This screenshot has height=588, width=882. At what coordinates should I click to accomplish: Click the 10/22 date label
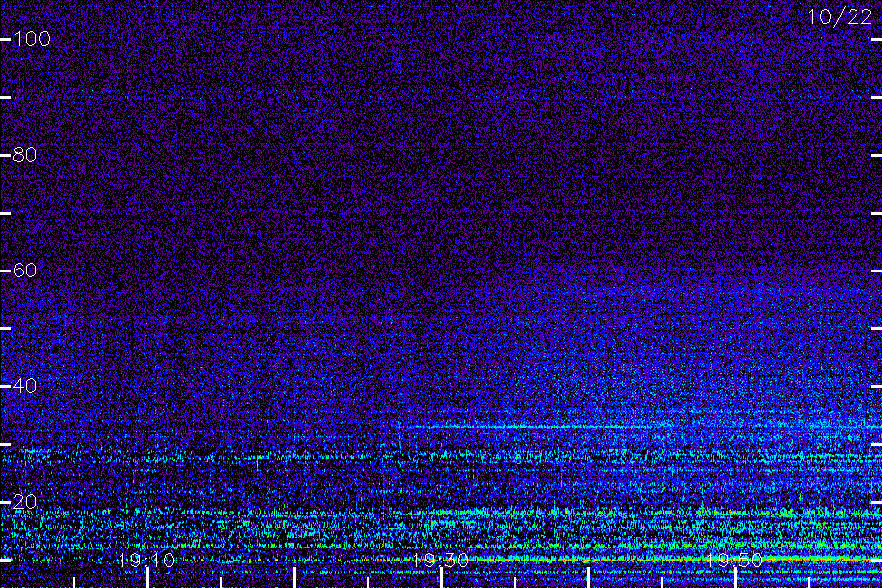coord(841,17)
